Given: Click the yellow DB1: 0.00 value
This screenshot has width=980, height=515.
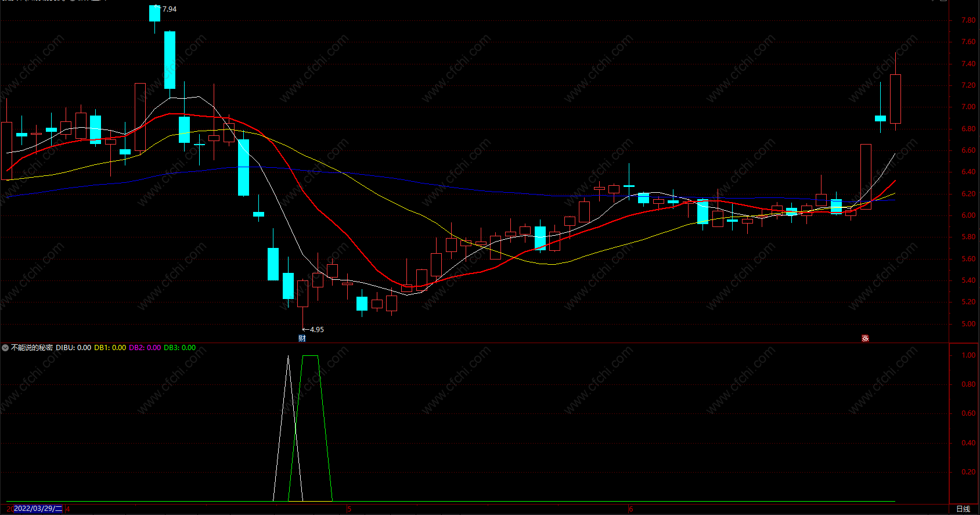Looking at the screenshot, I should click(x=110, y=348).
